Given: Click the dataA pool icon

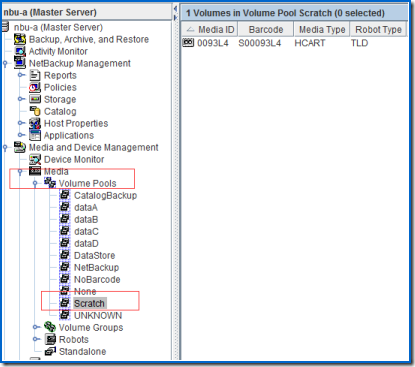Looking at the screenshot, I should 65,207.
